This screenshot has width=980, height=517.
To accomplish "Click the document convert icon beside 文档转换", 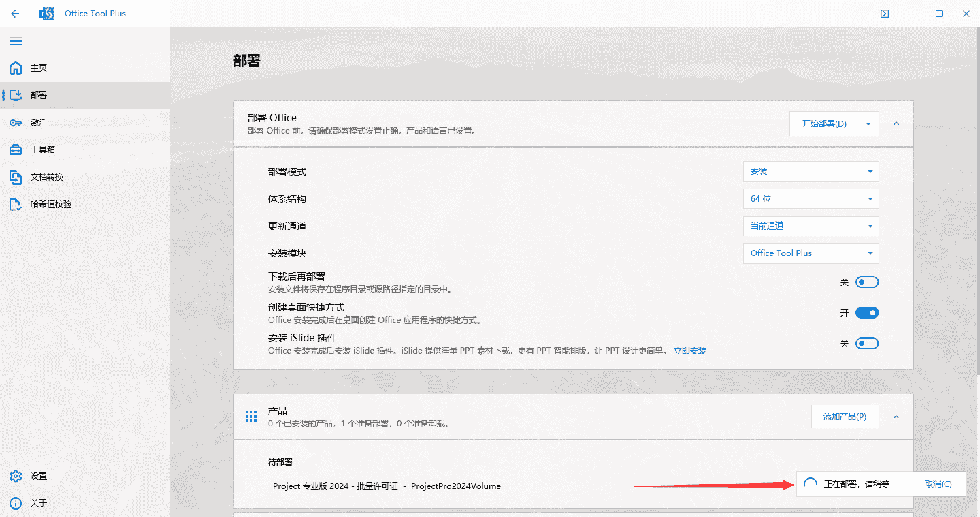I will [x=16, y=177].
